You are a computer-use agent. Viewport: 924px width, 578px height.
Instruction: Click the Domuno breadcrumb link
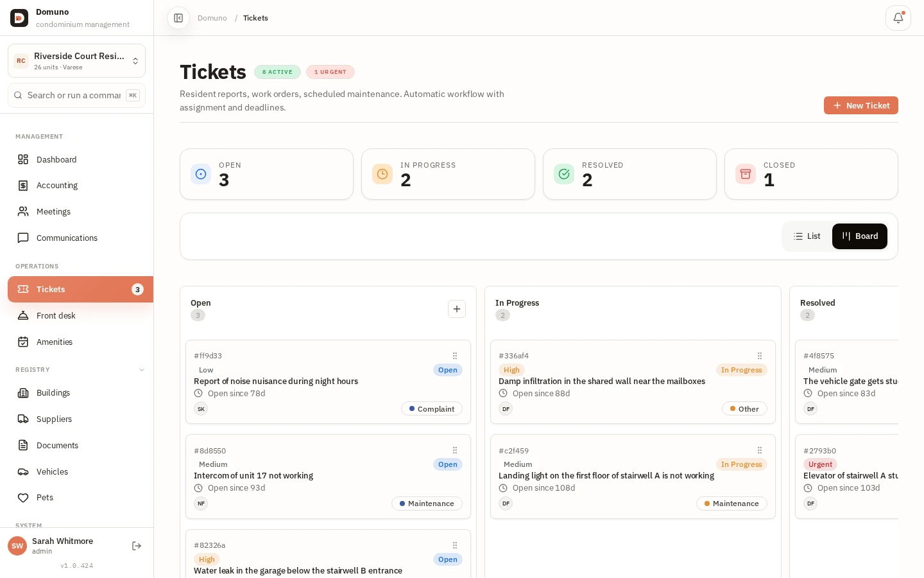212,18
